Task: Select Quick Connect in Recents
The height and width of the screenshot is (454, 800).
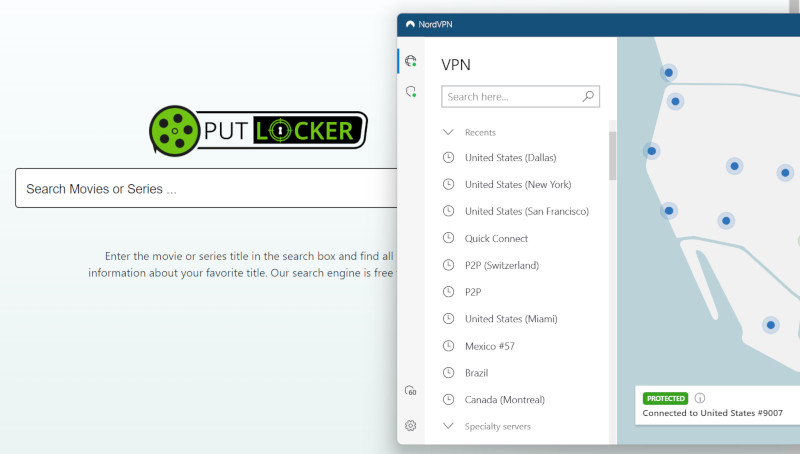Action: [x=496, y=238]
